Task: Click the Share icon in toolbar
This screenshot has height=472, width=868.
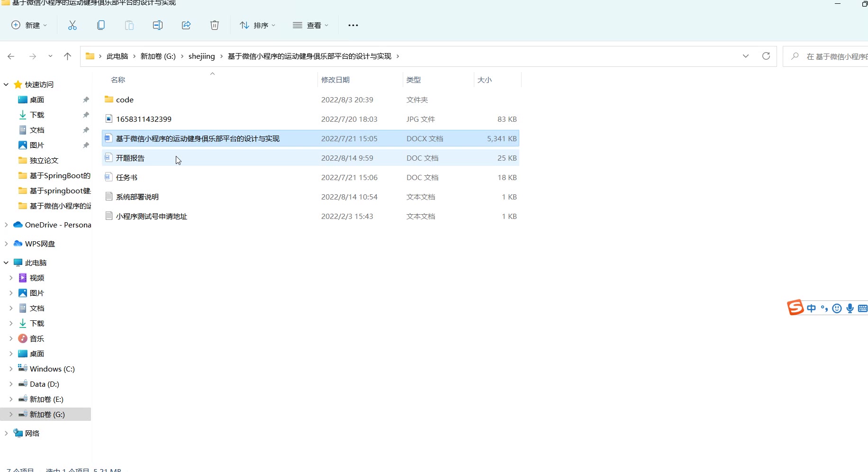Action: pyautogui.click(x=186, y=25)
